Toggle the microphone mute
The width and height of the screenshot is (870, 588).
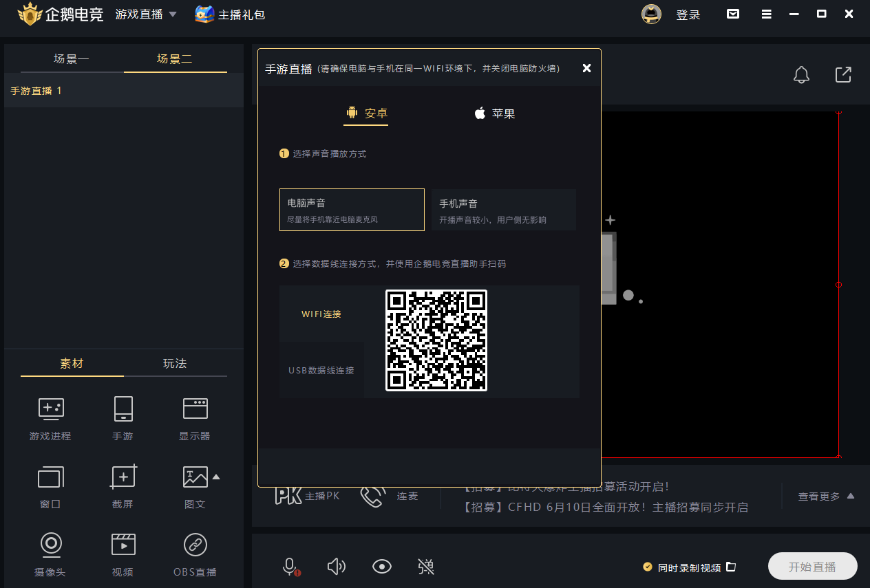pyautogui.click(x=290, y=567)
